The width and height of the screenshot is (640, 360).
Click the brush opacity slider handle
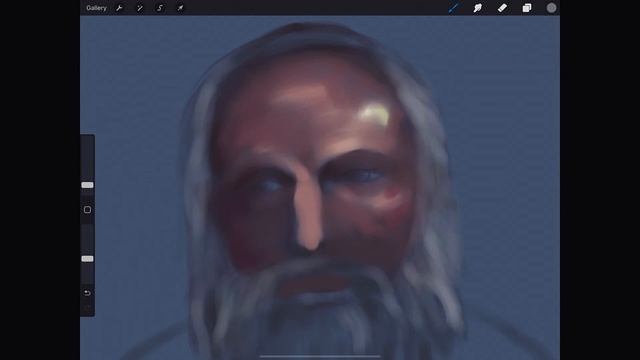87,259
